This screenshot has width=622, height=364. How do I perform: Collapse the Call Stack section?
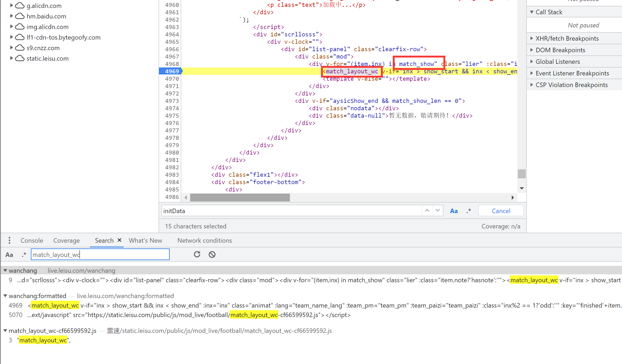532,12
